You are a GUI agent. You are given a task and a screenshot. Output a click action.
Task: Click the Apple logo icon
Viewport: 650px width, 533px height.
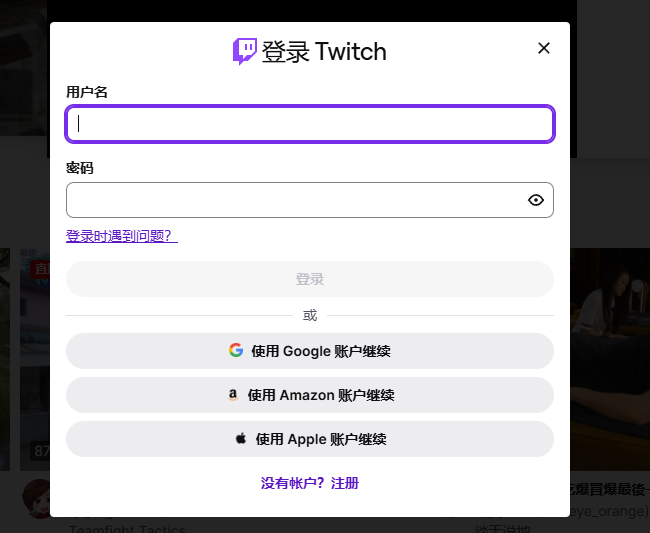point(240,439)
